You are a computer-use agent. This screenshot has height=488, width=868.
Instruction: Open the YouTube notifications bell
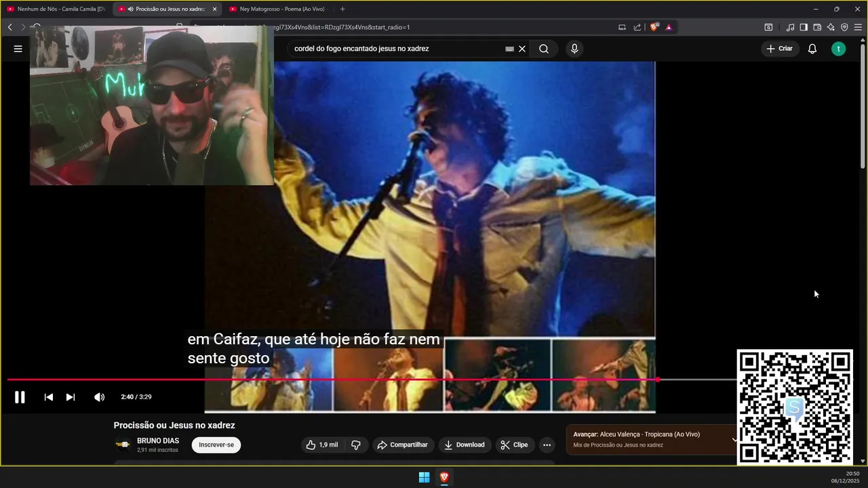(x=812, y=49)
